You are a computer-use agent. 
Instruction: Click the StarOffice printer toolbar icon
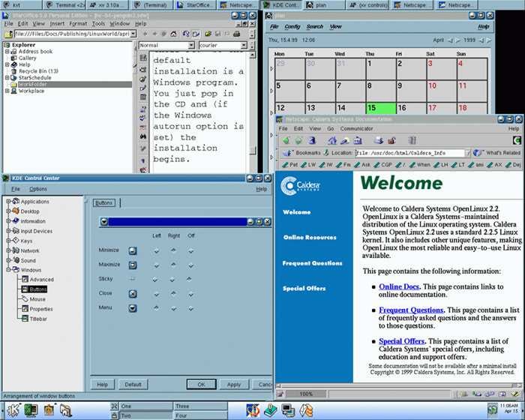(237, 34)
